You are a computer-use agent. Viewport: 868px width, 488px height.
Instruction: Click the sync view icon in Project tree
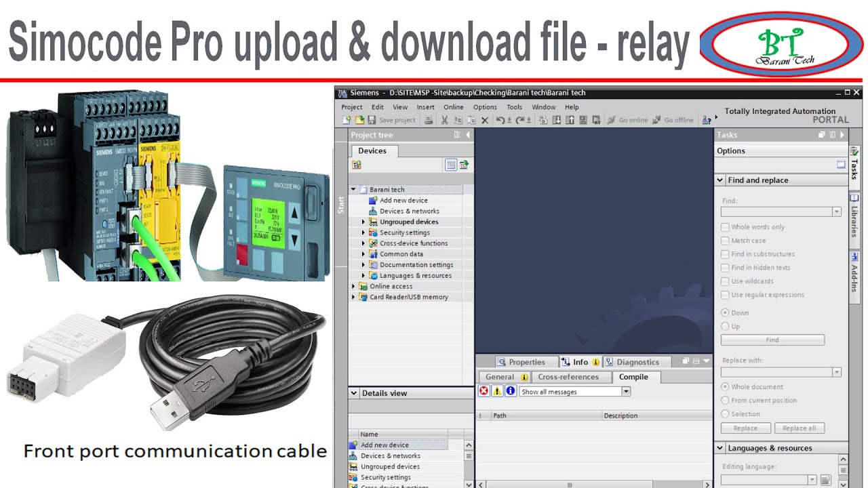tap(464, 165)
